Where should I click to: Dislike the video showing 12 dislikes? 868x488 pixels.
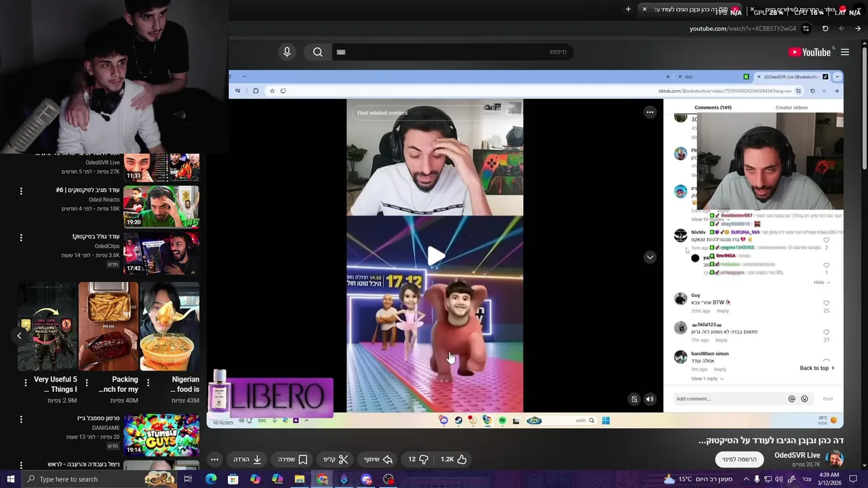click(x=418, y=460)
